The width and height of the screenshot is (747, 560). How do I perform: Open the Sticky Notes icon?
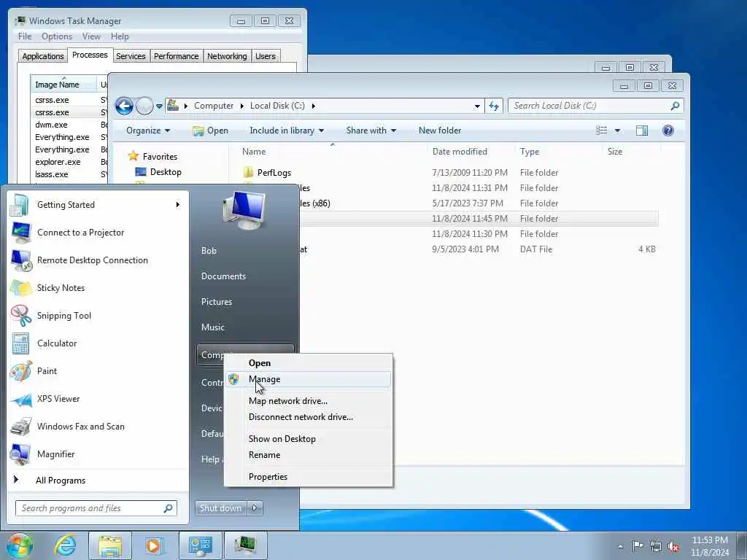(x=20, y=287)
